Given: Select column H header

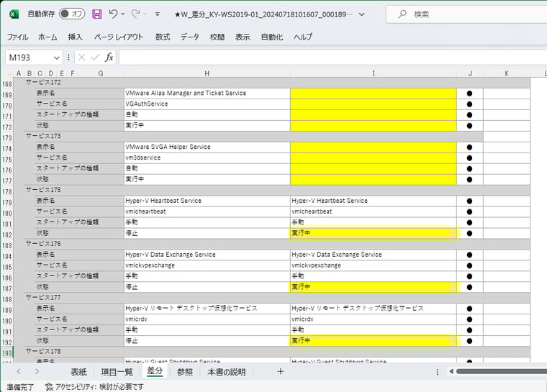Looking at the screenshot, I should [x=207, y=73].
